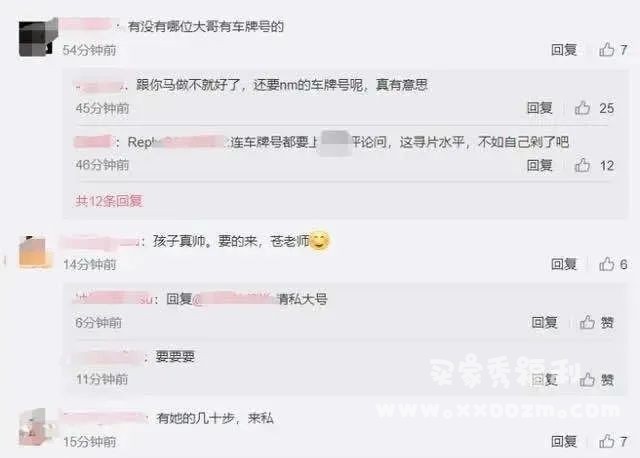Open the orange avatar beside 孩子真帅 comment

click(x=36, y=251)
